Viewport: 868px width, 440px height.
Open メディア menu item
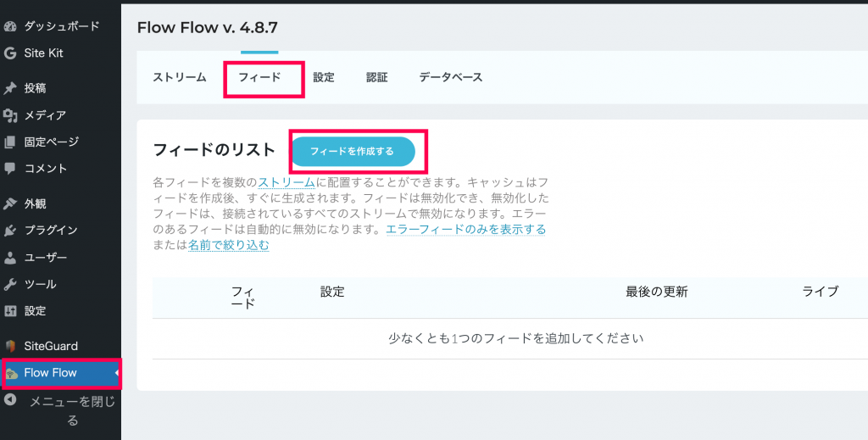click(45, 115)
